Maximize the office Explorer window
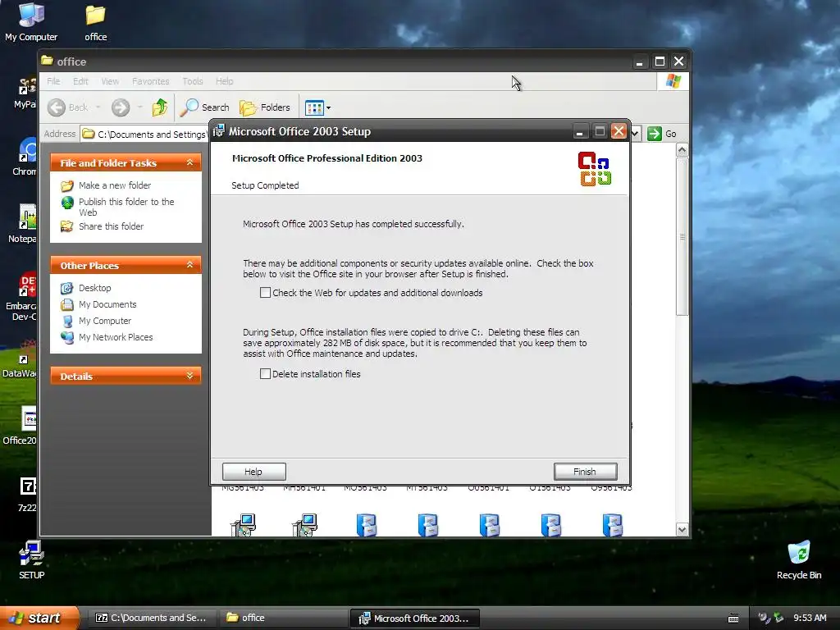The width and height of the screenshot is (840, 630). click(660, 62)
